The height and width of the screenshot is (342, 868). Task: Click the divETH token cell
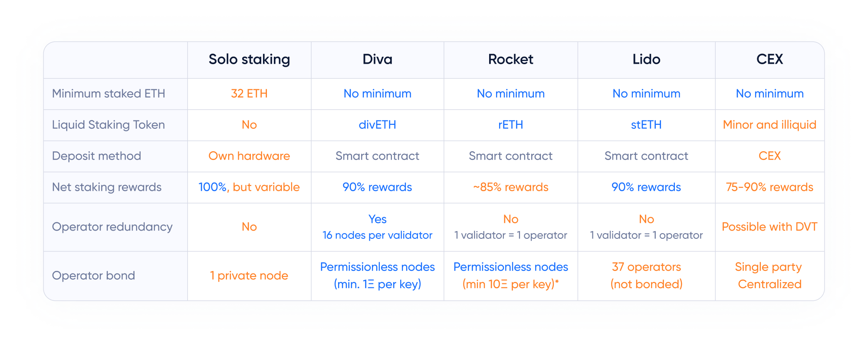377,125
